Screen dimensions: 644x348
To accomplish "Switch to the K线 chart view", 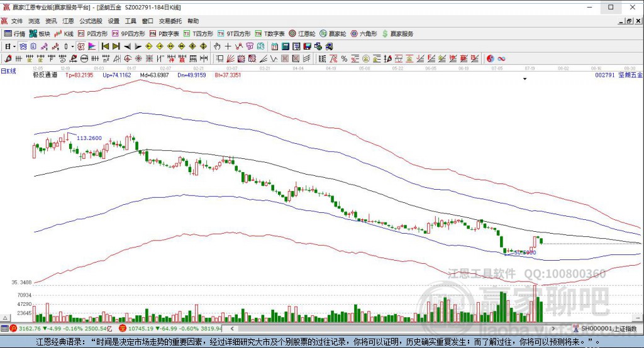I will click(64, 34).
